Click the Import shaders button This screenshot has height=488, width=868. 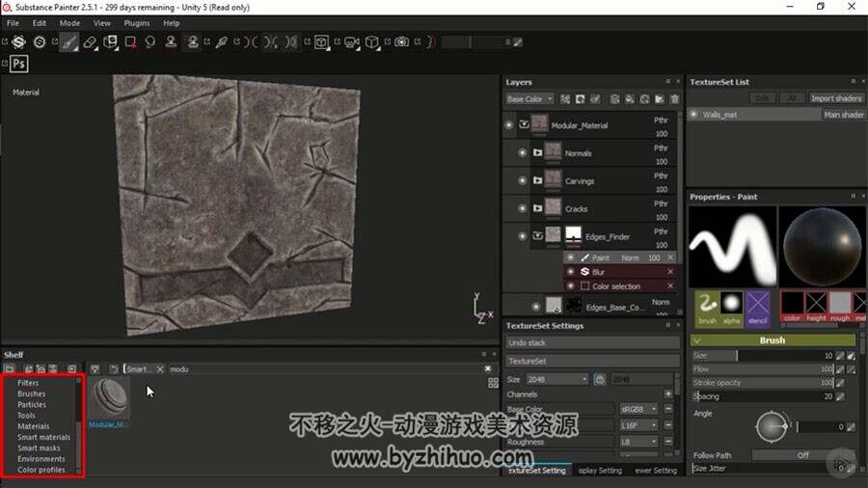pos(836,98)
